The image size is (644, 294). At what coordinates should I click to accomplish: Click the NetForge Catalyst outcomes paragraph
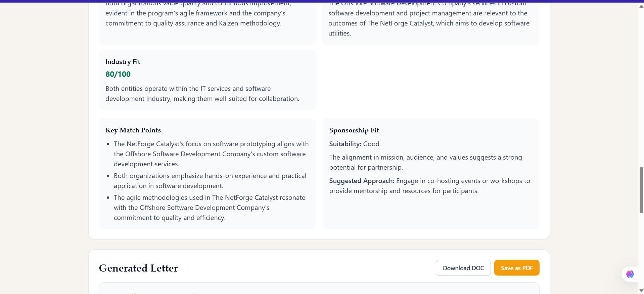click(429, 19)
